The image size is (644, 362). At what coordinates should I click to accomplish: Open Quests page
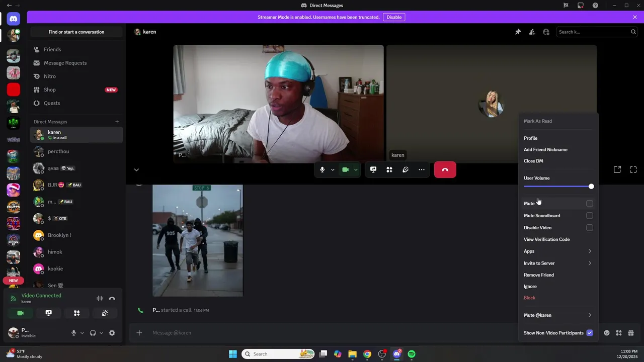pyautogui.click(x=76, y=103)
